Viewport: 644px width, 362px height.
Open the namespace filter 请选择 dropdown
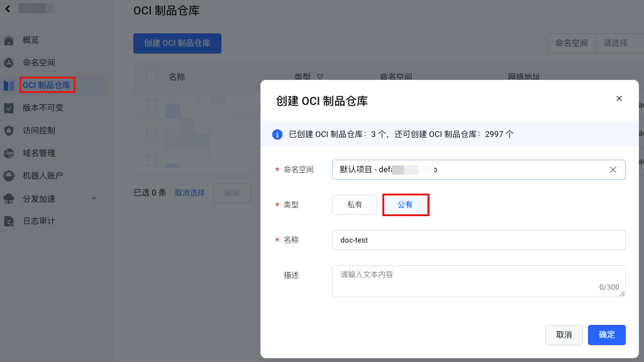[619, 43]
